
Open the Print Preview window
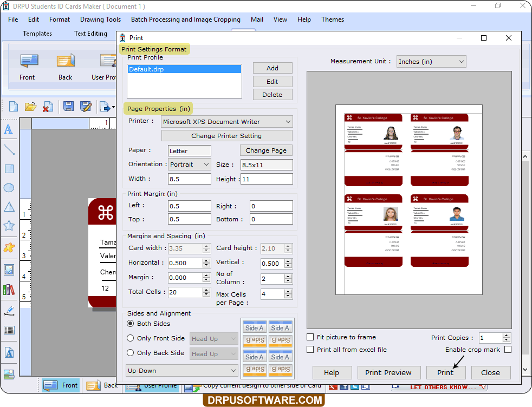click(x=389, y=372)
